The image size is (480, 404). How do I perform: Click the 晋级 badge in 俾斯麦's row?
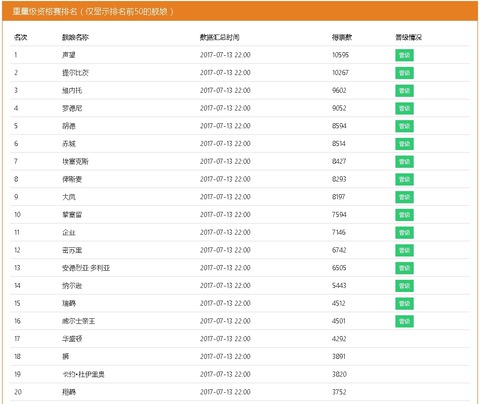(404, 179)
